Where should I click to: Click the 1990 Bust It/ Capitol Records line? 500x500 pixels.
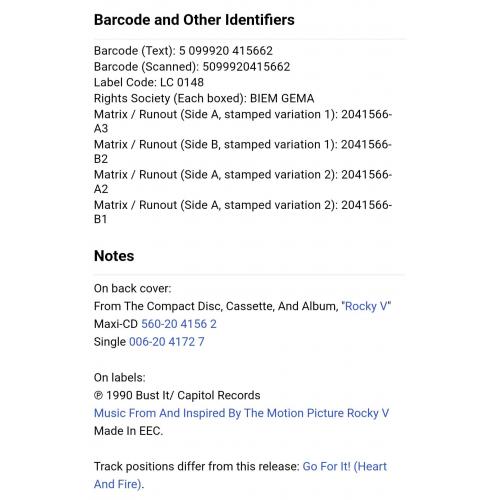[x=177, y=395]
